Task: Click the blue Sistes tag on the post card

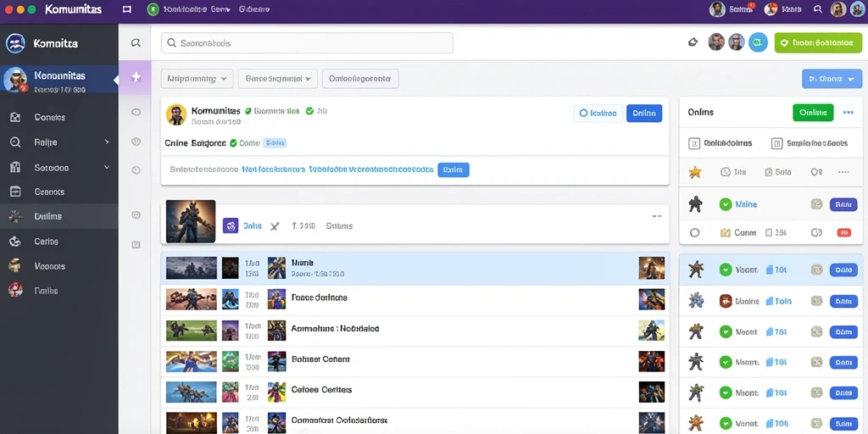Action: tap(275, 142)
